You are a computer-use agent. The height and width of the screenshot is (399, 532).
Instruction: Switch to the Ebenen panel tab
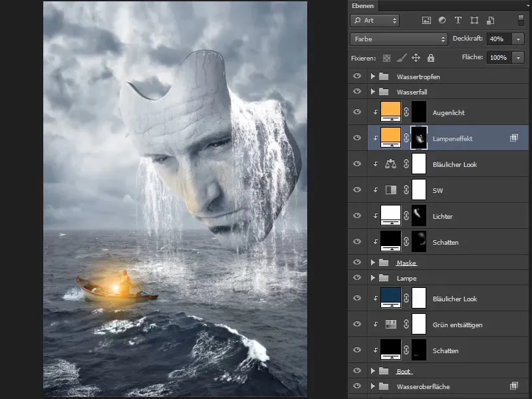point(362,6)
